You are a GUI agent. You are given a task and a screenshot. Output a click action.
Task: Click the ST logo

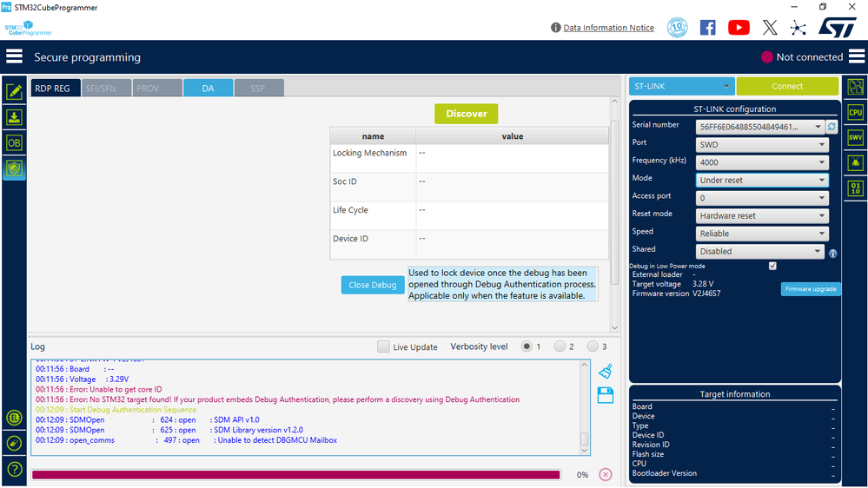click(837, 27)
